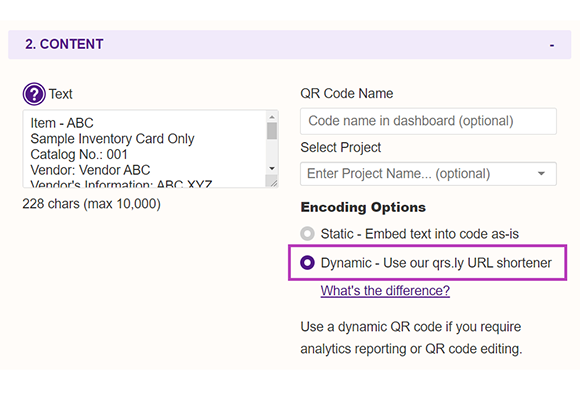Click the Static - Embed text label
Screen dimensions: 580x394
(419, 234)
